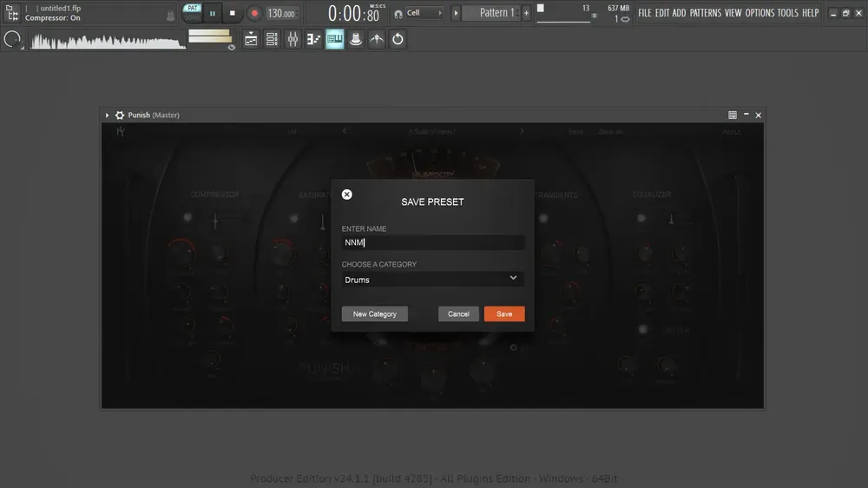Click the Cancel button in Save Preset
The height and width of the screenshot is (488, 868).
click(x=458, y=314)
